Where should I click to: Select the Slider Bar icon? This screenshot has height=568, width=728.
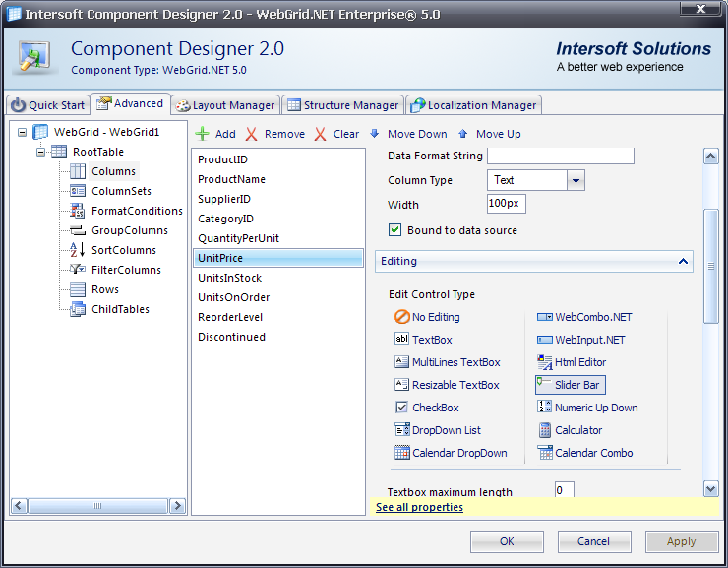544,383
